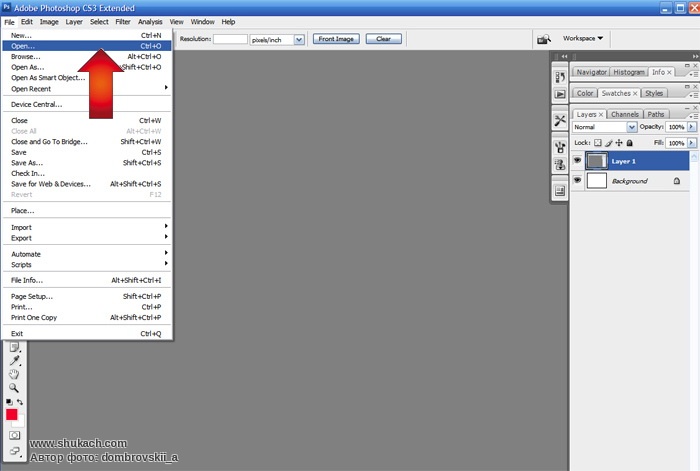Switch to the Color tab

585,93
